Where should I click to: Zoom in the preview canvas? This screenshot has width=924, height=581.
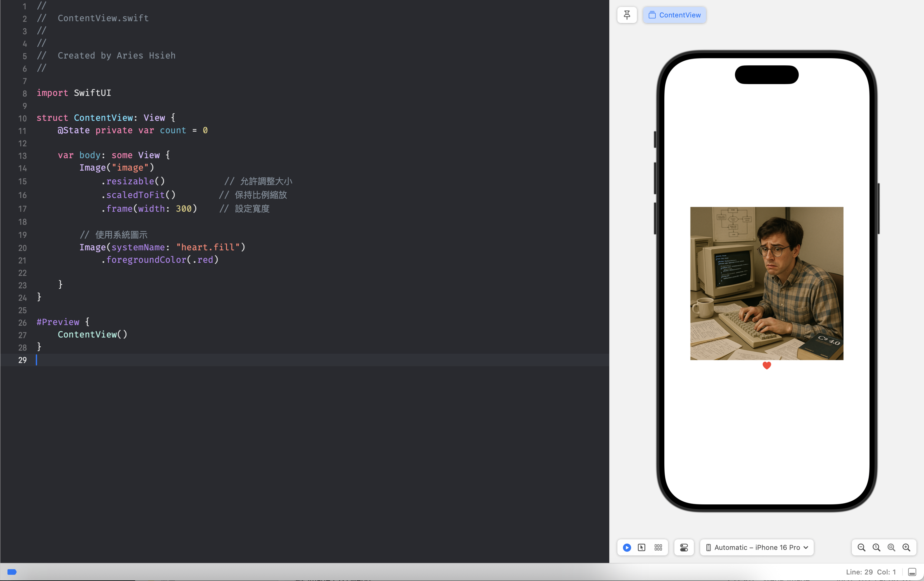tap(906, 548)
